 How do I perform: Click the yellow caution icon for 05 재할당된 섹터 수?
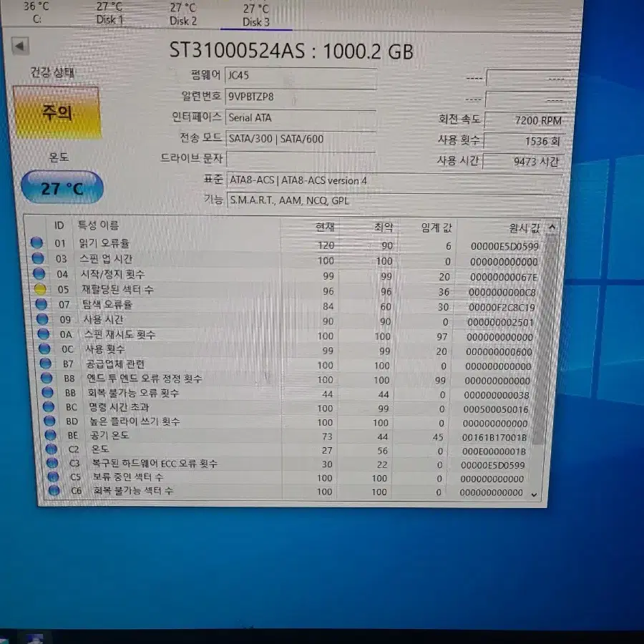(x=40, y=289)
